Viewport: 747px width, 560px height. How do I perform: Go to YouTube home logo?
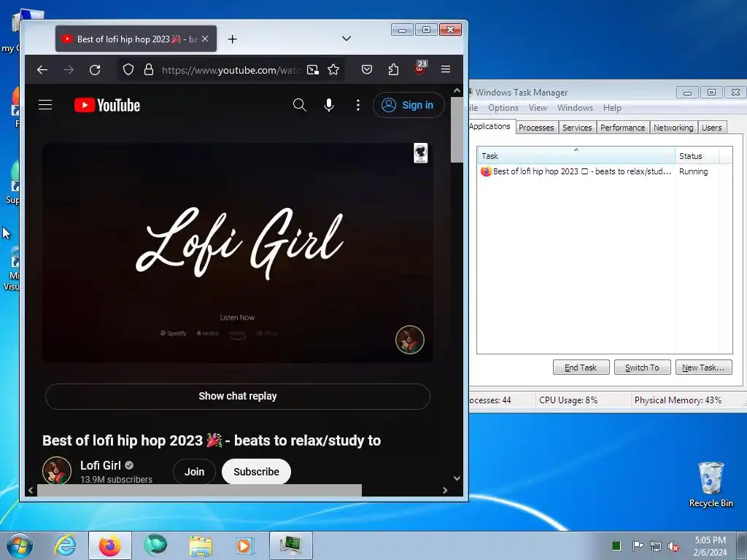coord(107,105)
